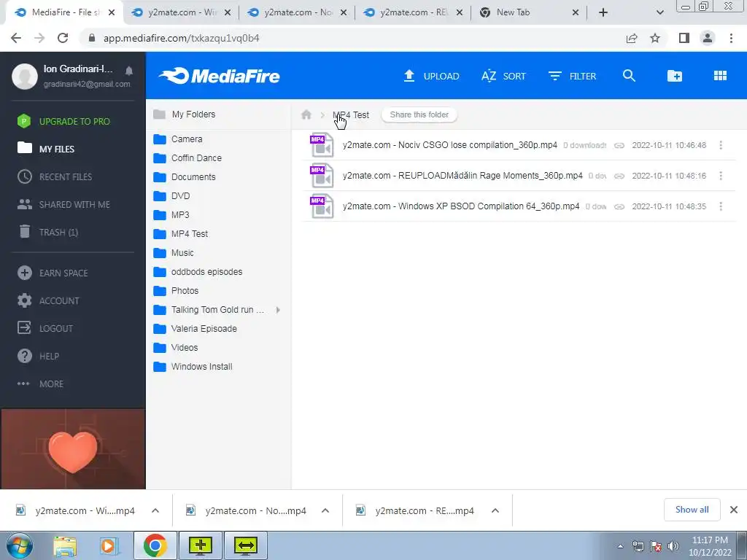The height and width of the screenshot is (560, 747).
Task: Click the heart advertisement thumbnail
Action: [x=73, y=449]
